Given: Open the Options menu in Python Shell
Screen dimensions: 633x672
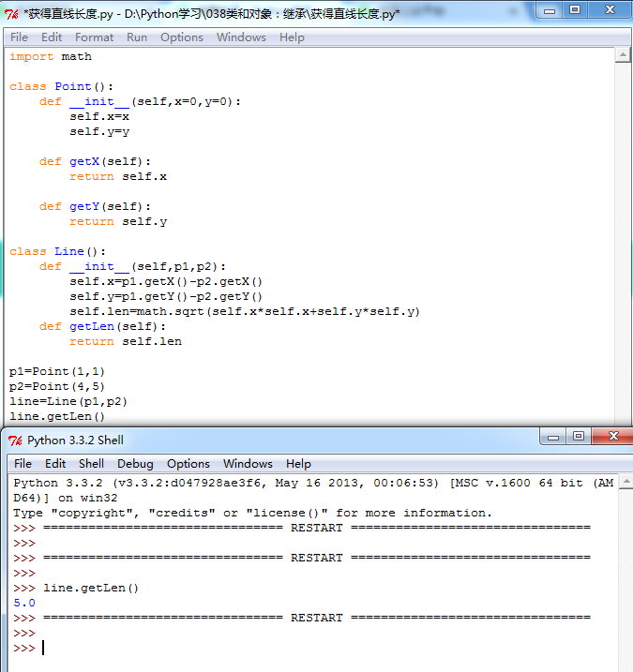Looking at the screenshot, I should [x=188, y=464].
